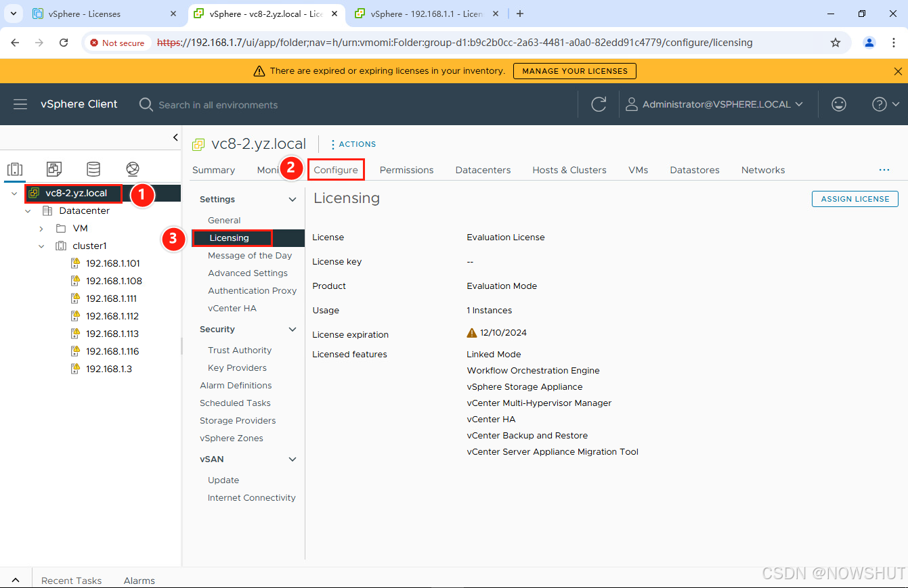Select the VMs and Templates inventory icon
Screen dimensions: 908x588
54,169
